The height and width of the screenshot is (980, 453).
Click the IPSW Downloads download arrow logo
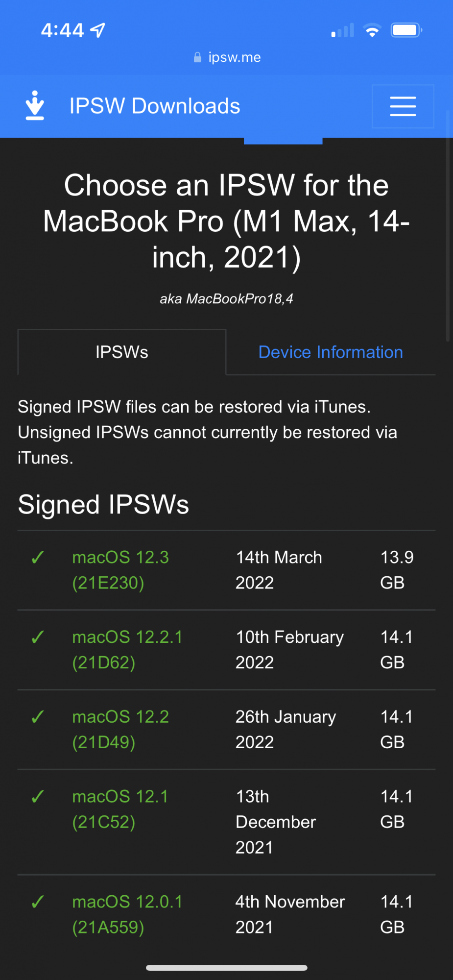35,106
